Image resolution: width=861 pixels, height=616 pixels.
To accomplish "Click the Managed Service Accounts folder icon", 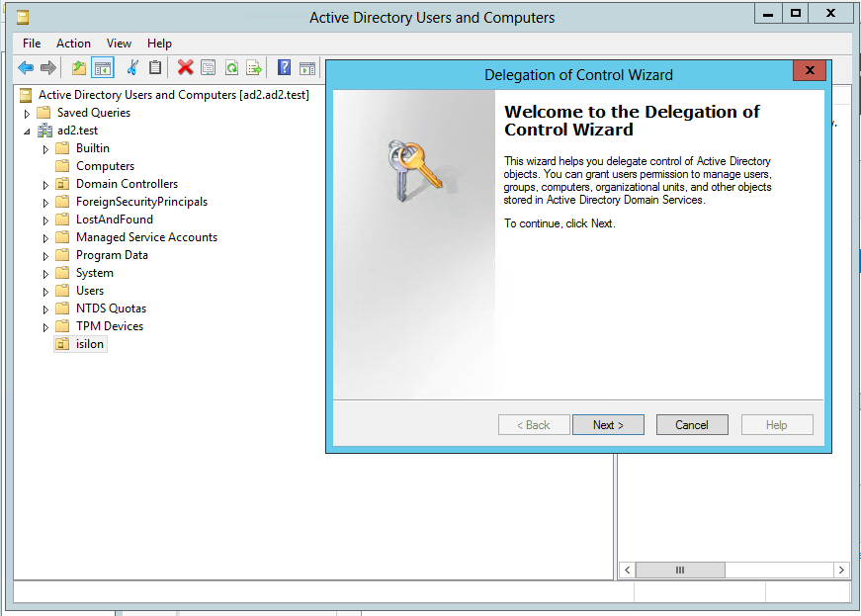I will click(62, 237).
